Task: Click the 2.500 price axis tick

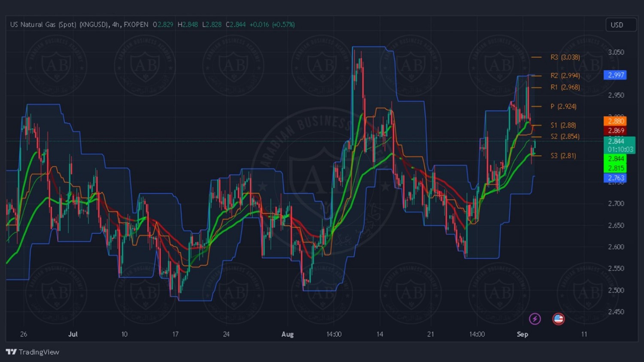Action: 616,290
